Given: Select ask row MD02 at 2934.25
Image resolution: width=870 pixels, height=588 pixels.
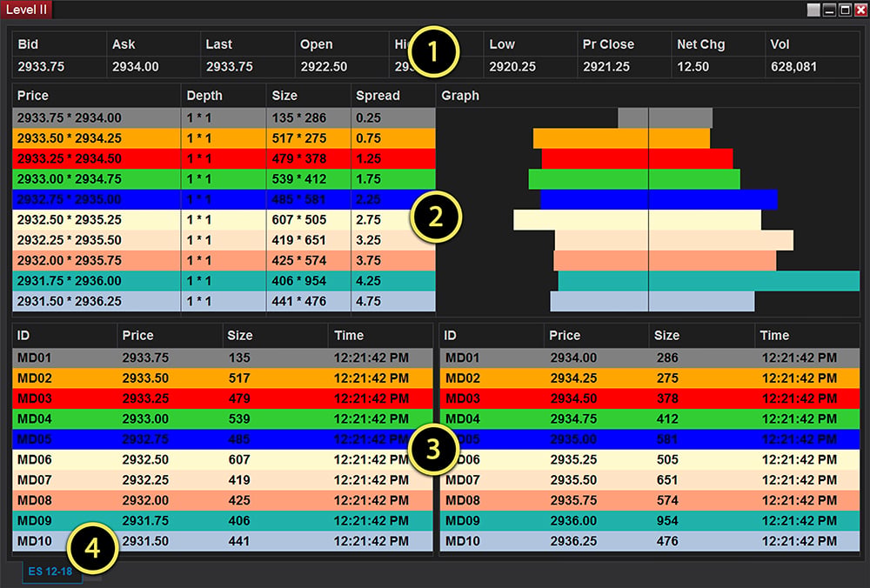Looking at the screenshot, I should point(650,378).
